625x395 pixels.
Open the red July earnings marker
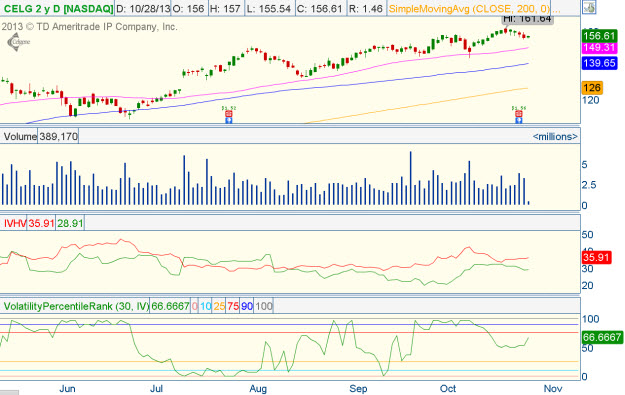pyautogui.click(x=229, y=114)
